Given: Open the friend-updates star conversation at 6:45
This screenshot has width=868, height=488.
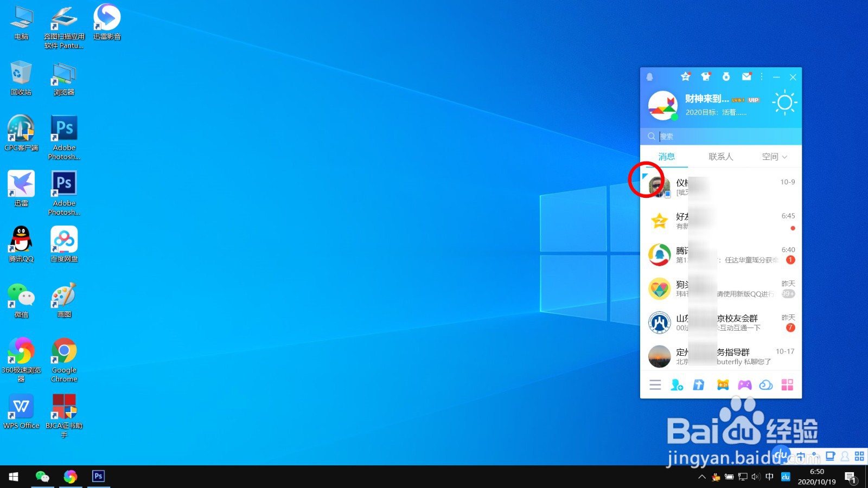Looking at the screenshot, I should (x=721, y=221).
